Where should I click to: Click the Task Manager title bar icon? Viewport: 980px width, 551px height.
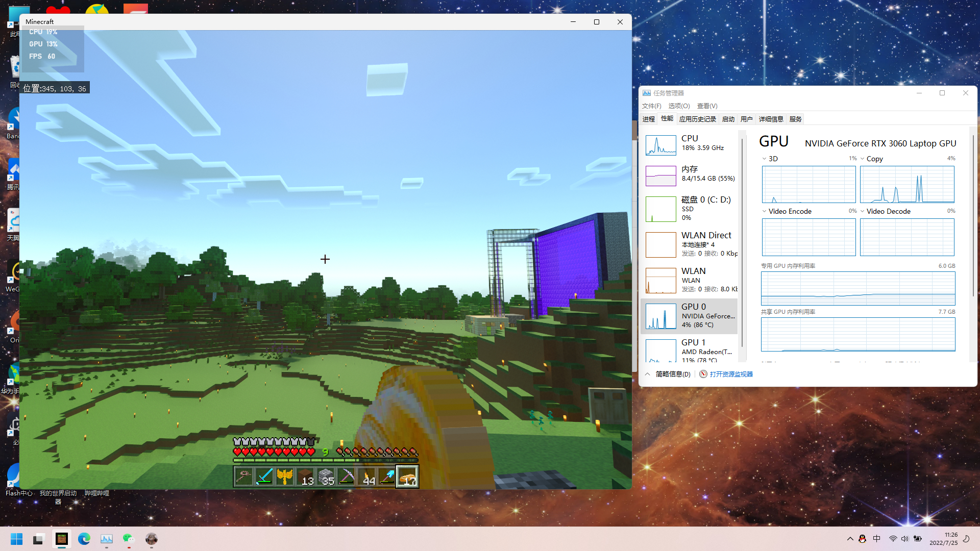[x=647, y=93]
